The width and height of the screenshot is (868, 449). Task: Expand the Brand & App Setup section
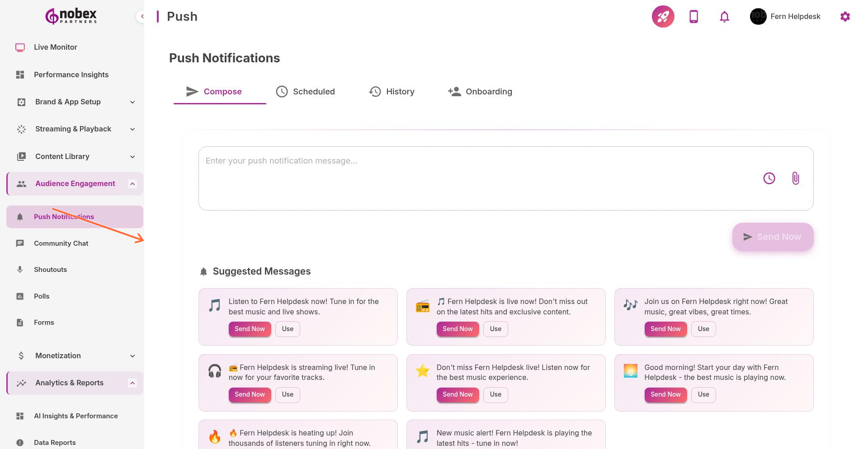click(x=132, y=102)
